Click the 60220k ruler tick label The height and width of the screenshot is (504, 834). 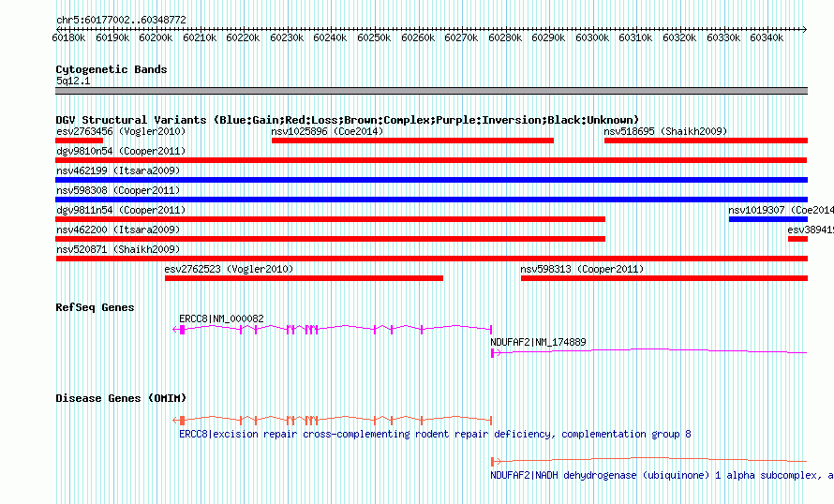pos(243,37)
